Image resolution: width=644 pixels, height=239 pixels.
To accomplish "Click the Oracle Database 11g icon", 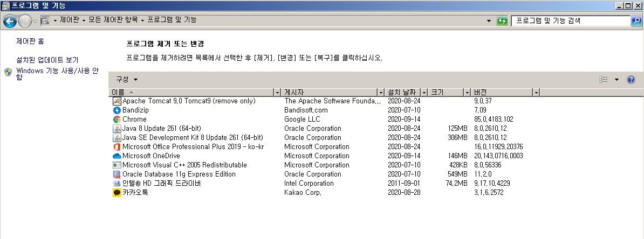I will pos(117,174).
